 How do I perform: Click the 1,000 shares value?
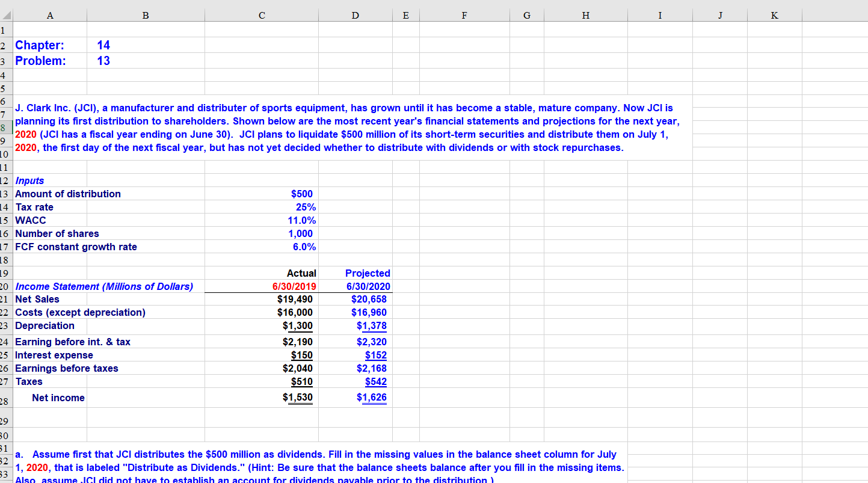301,233
